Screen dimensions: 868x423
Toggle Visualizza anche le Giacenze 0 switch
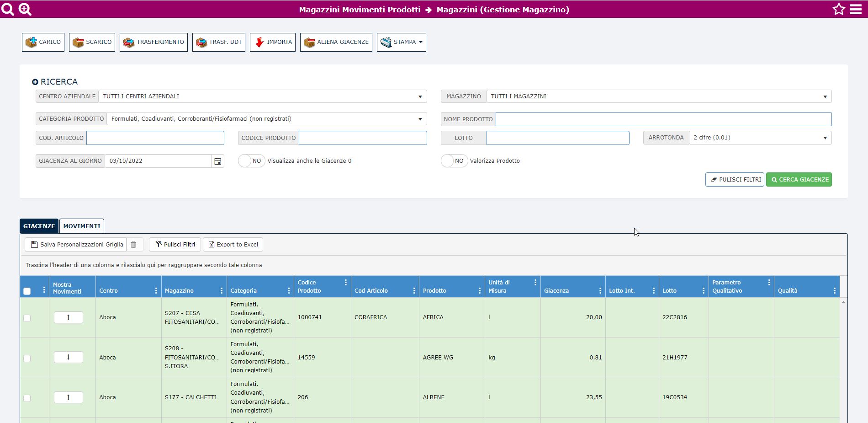click(251, 161)
